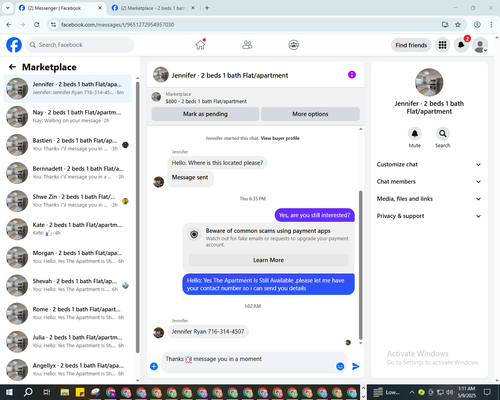Open the taskbar clock and date
This screenshot has width=500, height=400.
[467, 392]
